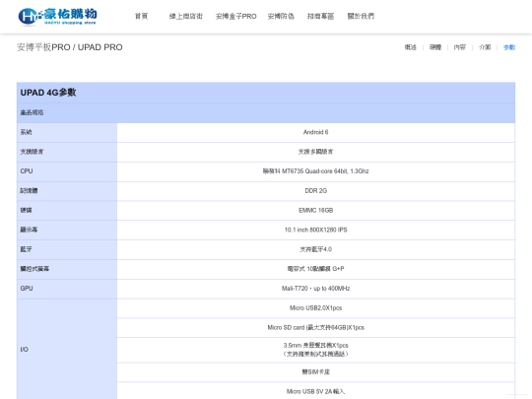Click the UPAD 4G参數 table heading
Image resolution: width=532 pixels, height=399 pixels.
click(x=48, y=93)
